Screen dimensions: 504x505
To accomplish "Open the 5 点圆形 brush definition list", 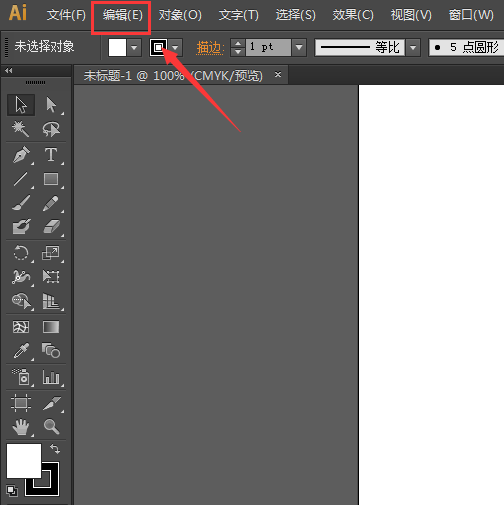I will [466, 48].
